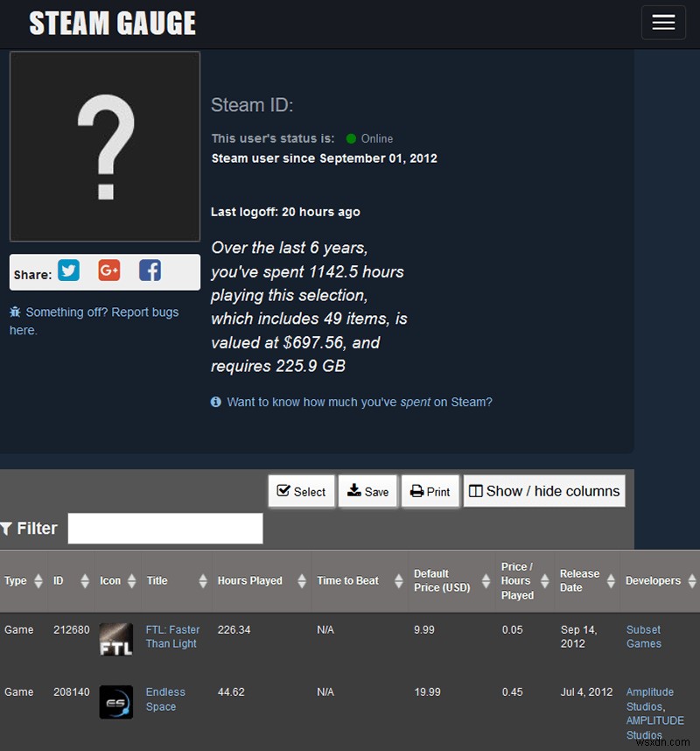The image size is (700, 751).
Task: Toggle Show / hide columns
Action: (x=544, y=491)
